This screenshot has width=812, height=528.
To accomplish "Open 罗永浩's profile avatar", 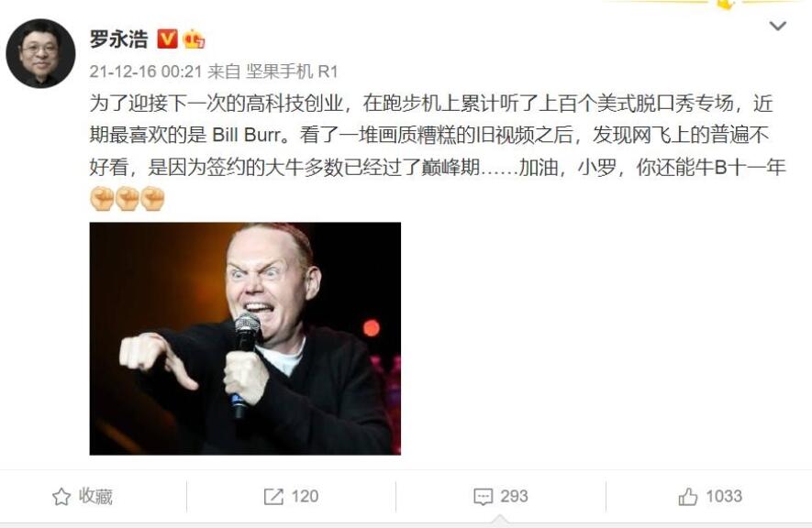I will 40,53.
